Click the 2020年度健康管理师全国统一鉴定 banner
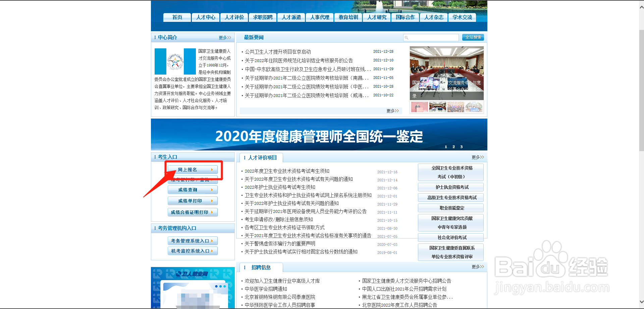The height and width of the screenshot is (309, 644). (319, 134)
